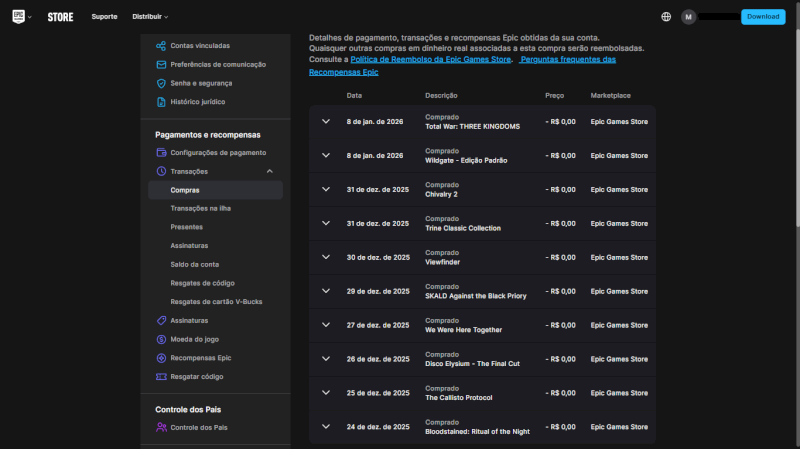
Task: Open Resgatar código ticket icon
Action: 161,377
